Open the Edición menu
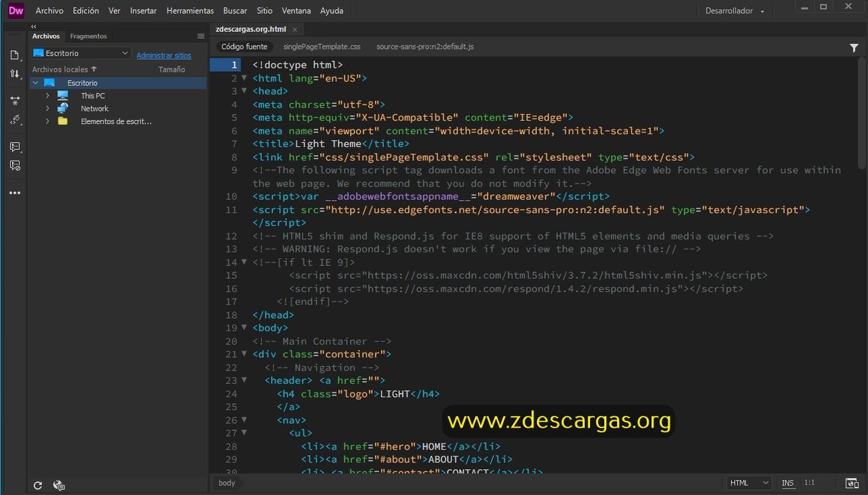This screenshot has width=868, height=495. pos(86,11)
